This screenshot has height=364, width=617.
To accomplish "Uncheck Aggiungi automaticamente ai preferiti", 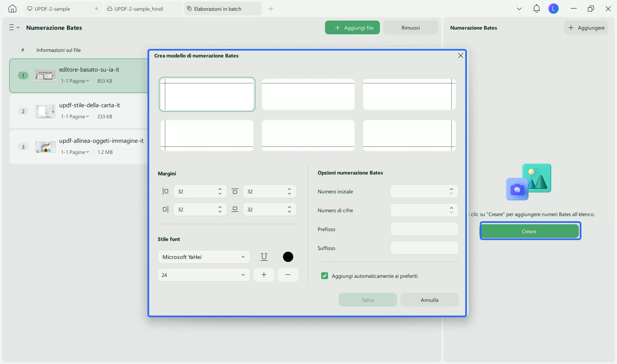I will point(324,276).
